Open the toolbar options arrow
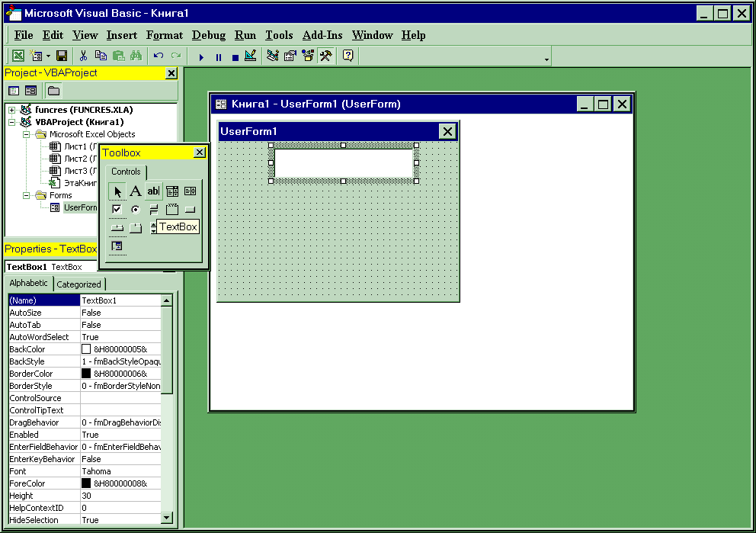 (546, 59)
